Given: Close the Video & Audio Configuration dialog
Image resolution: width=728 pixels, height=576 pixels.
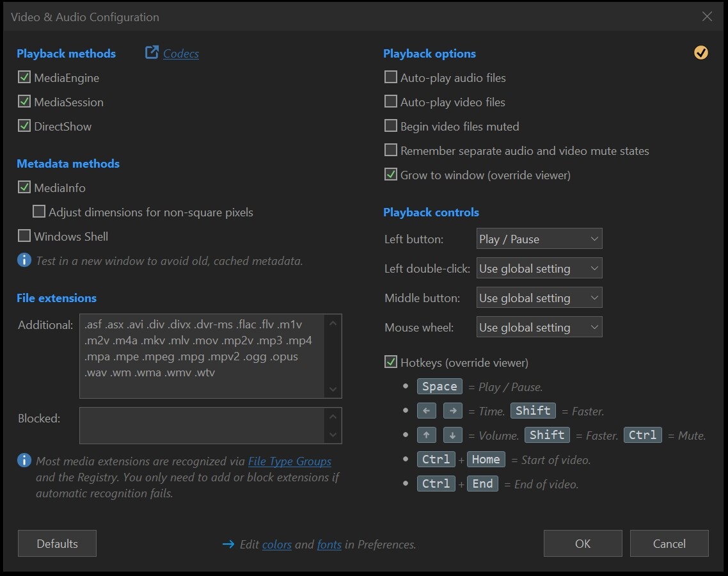Looking at the screenshot, I should 707,17.
